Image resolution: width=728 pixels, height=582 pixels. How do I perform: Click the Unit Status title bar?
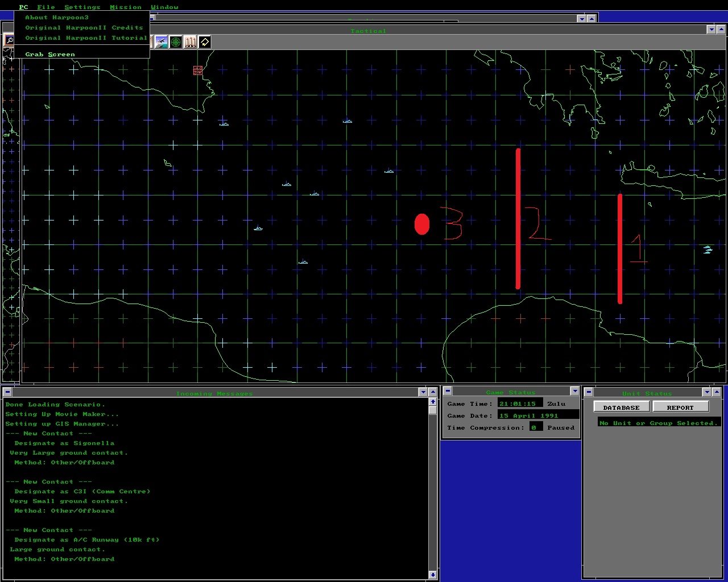click(647, 393)
